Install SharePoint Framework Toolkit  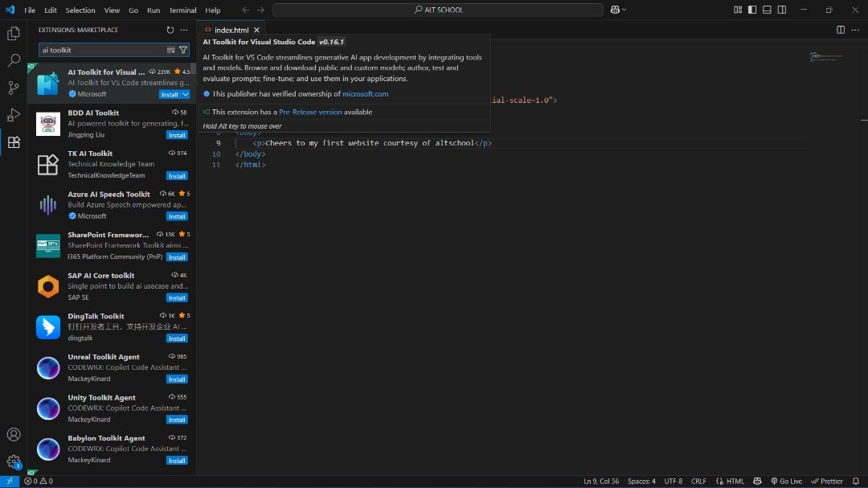(177, 257)
